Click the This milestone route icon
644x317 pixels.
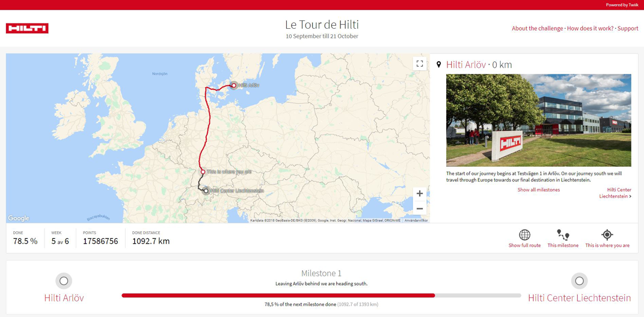563,235
